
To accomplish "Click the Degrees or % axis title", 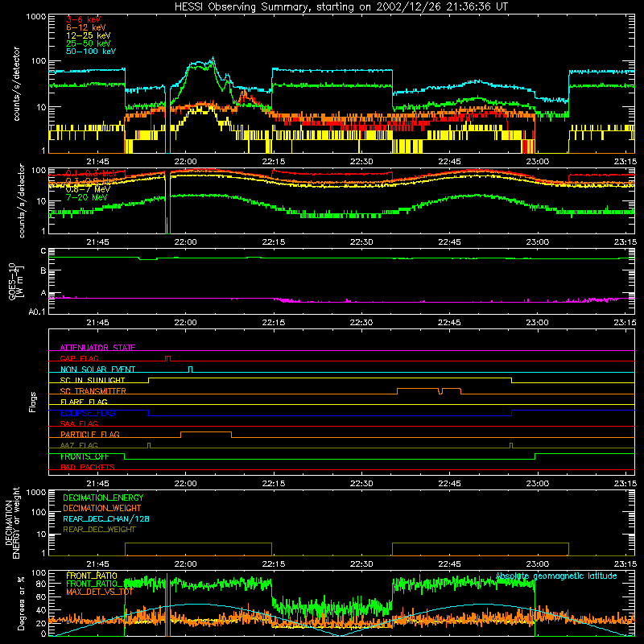I will pos(21,603).
